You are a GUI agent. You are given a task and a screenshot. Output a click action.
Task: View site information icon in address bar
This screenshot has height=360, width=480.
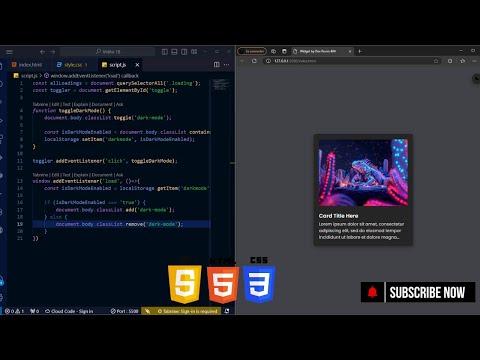[x=268, y=61]
